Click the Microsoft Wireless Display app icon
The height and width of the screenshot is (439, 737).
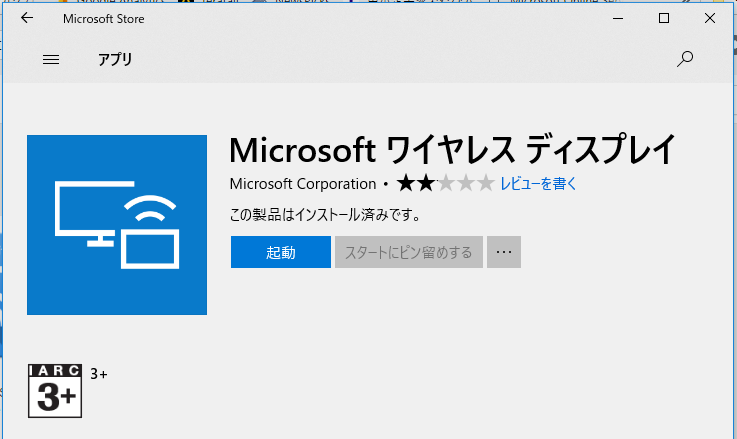(x=117, y=225)
